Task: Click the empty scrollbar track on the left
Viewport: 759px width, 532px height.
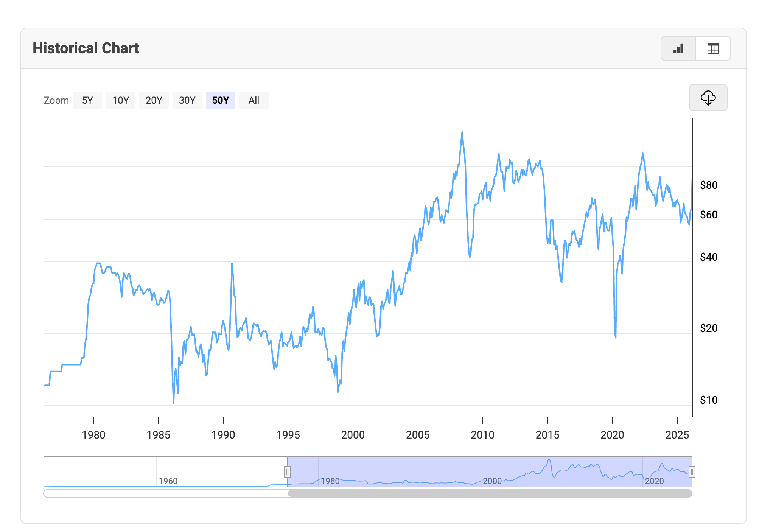Action: pyautogui.click(x=165, y=493)
